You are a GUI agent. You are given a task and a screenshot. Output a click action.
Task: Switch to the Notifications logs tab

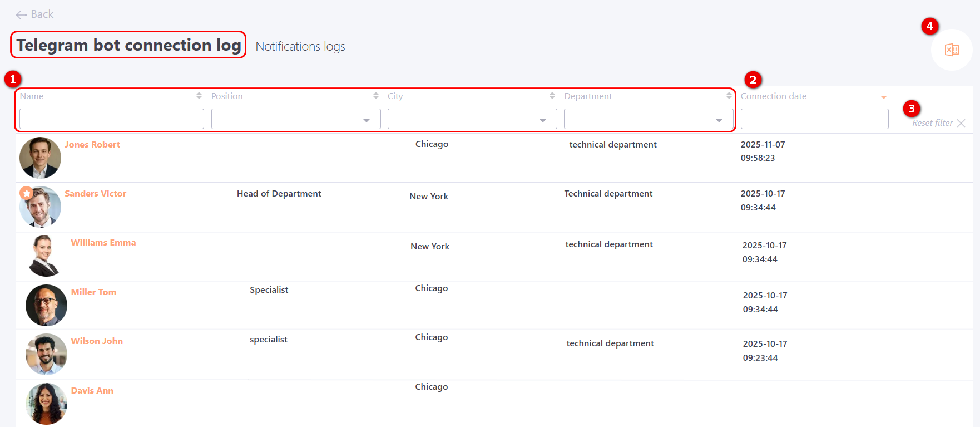(300, 47)
